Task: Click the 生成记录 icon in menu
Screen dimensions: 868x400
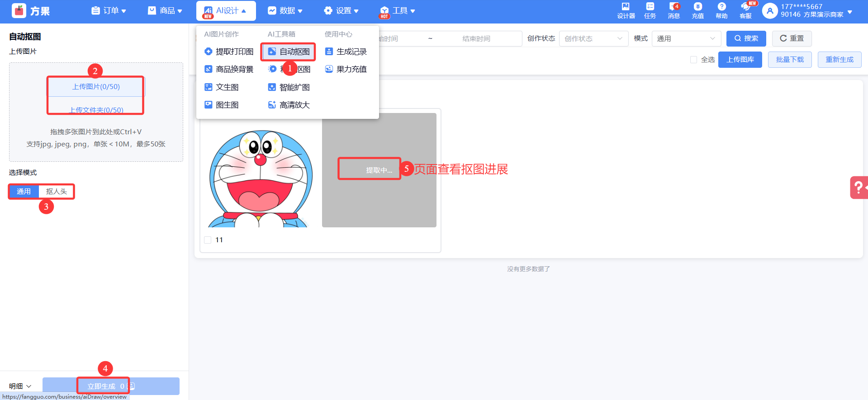Action: click(329, 52)
